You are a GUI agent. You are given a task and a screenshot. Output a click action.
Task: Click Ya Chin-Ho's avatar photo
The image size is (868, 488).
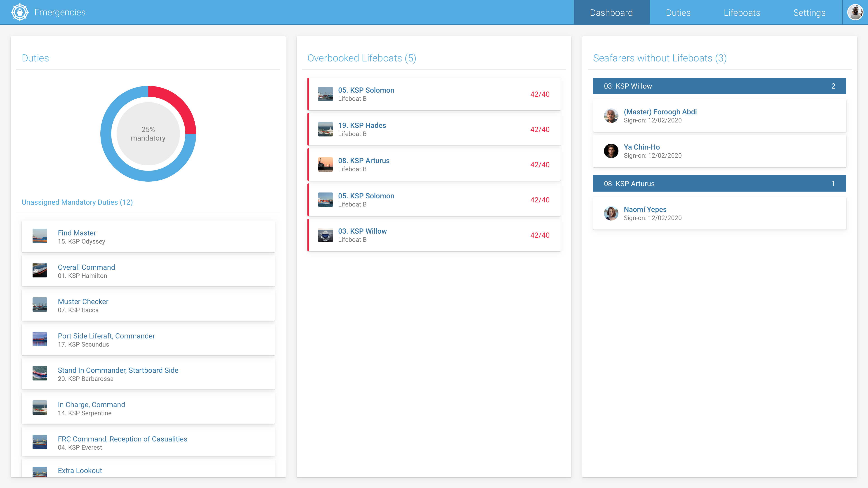611,151
